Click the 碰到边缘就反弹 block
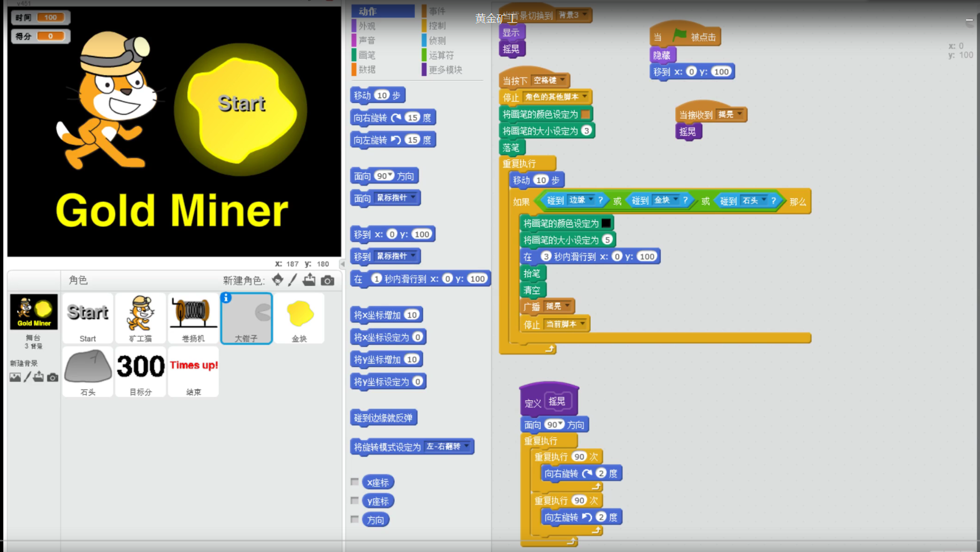Image resolution: width=980 pixels, height=552 pixels. (x=383, y=418)
